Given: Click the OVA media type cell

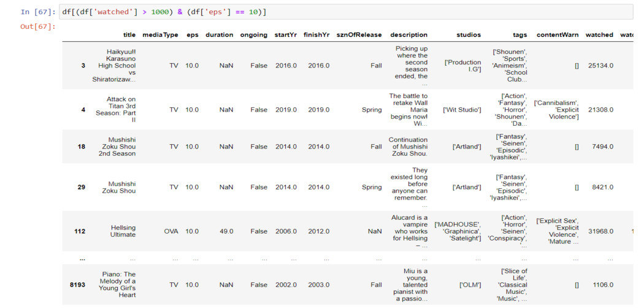Looking at the screenshot, I should (171, 231).
